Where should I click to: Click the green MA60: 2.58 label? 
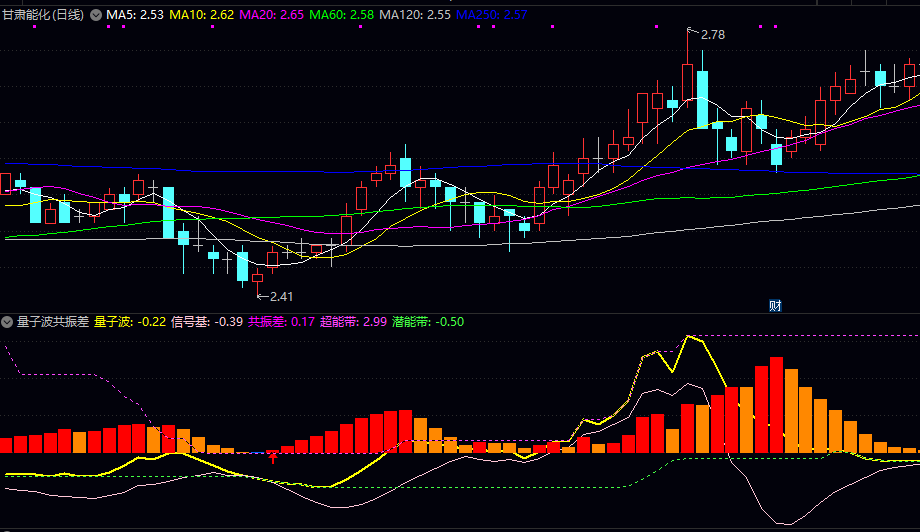[341, 15]
